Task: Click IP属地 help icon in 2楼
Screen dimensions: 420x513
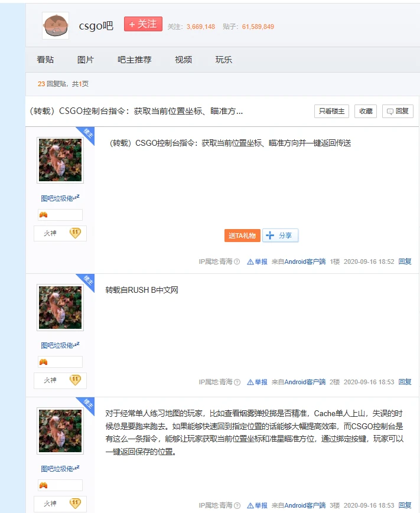Action: (237, 382)
